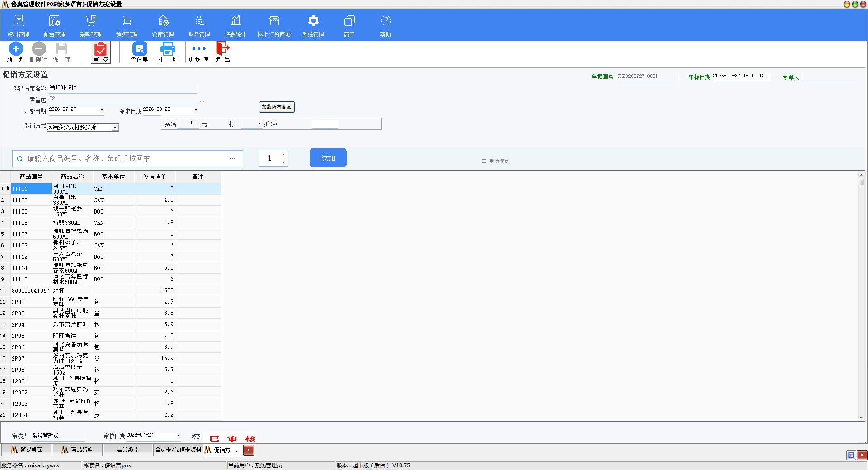Open the 采购管理 shopping cart icon
The height and width of the screenshot is (470, 868).
(91, 21)
